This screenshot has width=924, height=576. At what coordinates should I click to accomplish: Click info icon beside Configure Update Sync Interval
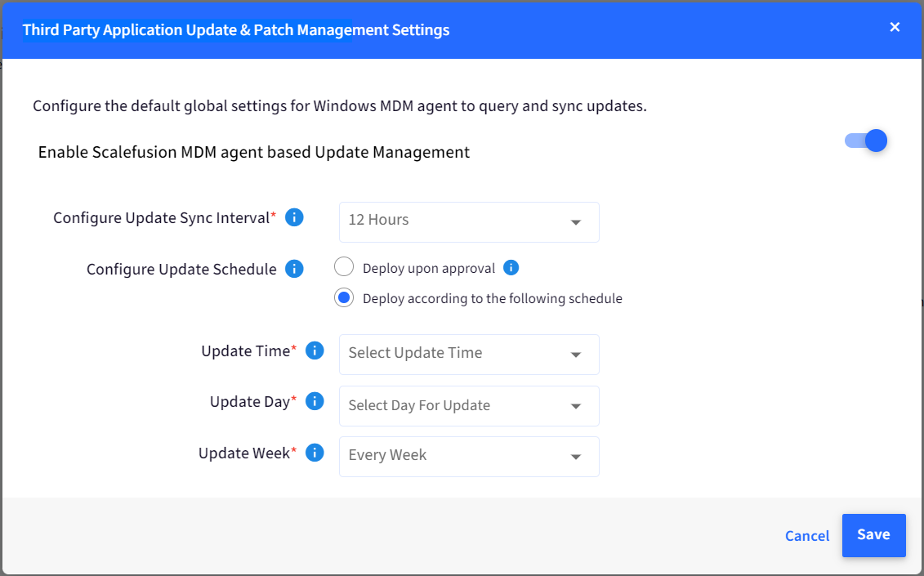[x=294, y=217]
